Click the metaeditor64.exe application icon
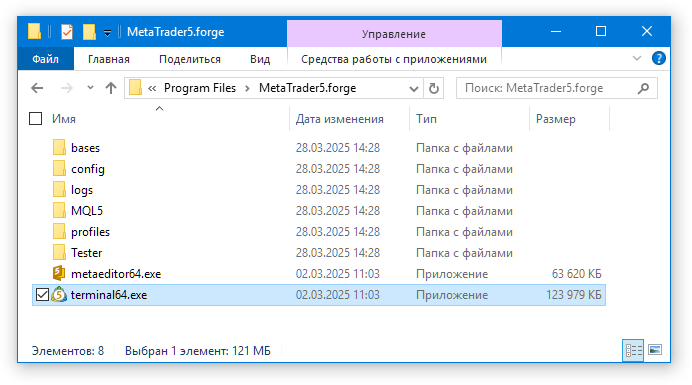This screenshot has height=385, width=692. coord(59,273)
